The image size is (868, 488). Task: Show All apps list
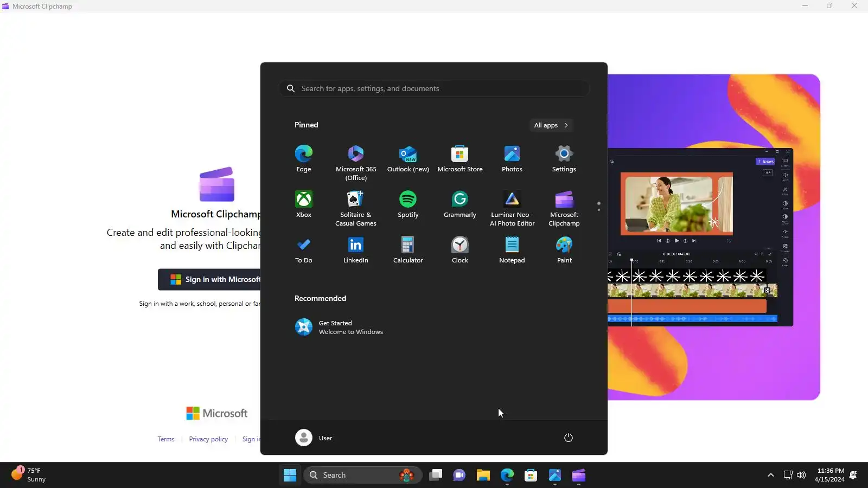[551, 125]
